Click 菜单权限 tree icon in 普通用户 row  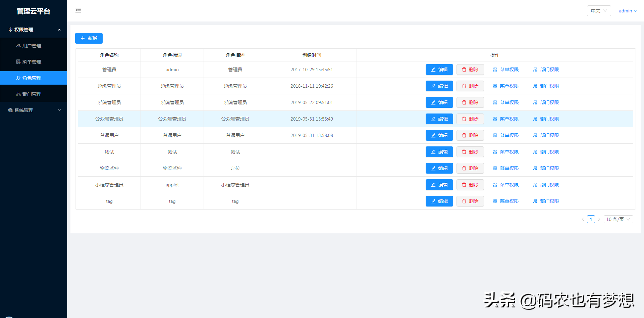click(495, 135)
